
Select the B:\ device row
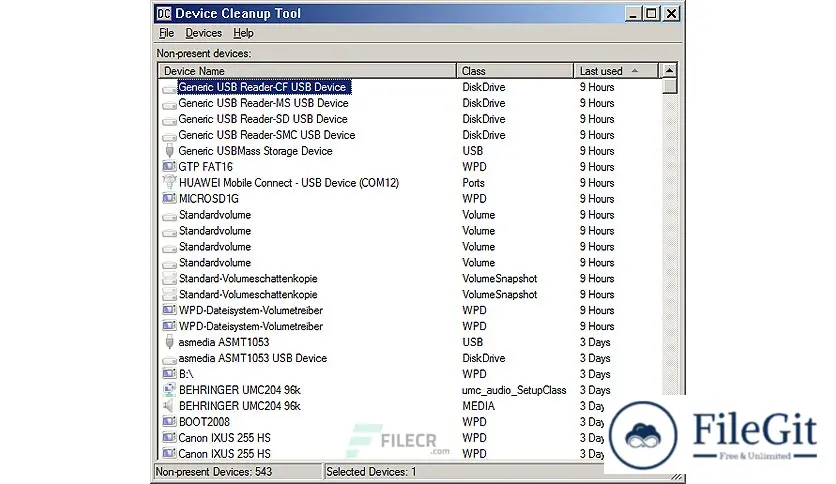tap(186, 374)
